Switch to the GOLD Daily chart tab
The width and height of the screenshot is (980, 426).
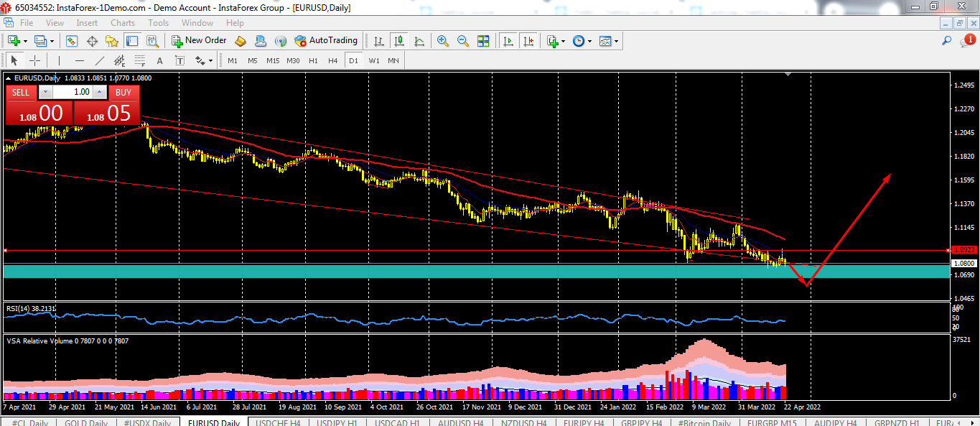click(x=85, y=423)
